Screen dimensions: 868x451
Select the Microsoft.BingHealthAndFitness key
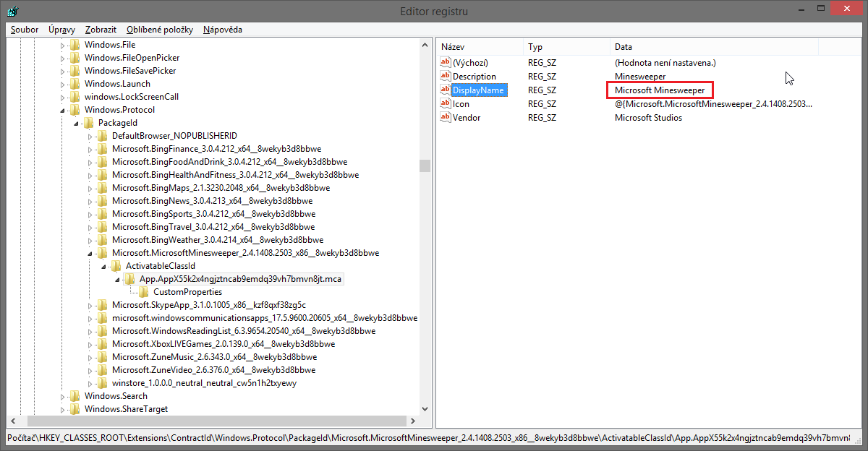click(235, 175)
